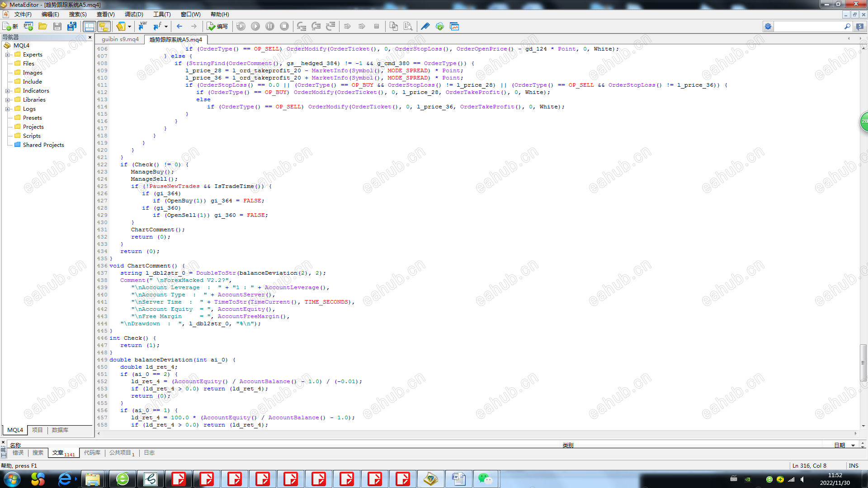The width and height of the screenshot is (868, 488).
Task: Open the 工具(T) menu
Action: click(x=162, y=14)
